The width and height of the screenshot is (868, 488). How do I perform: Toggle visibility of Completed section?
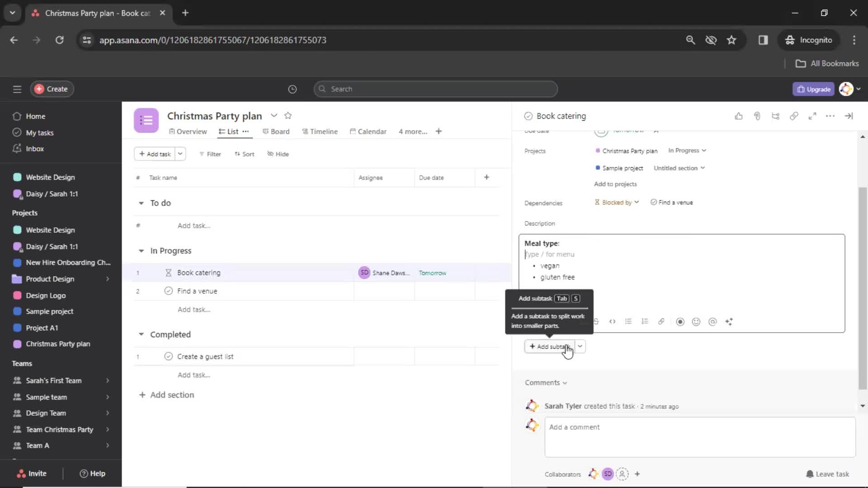click(142, 334)
